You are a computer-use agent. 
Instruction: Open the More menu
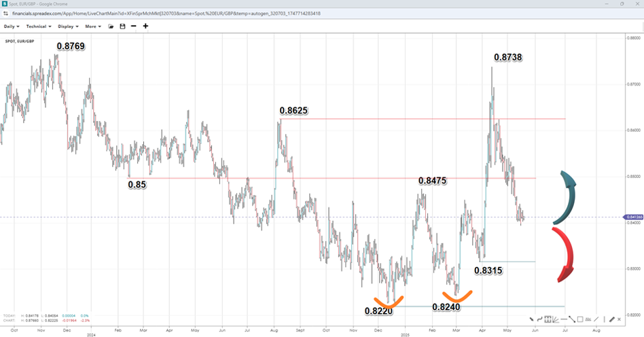(92, 26)
